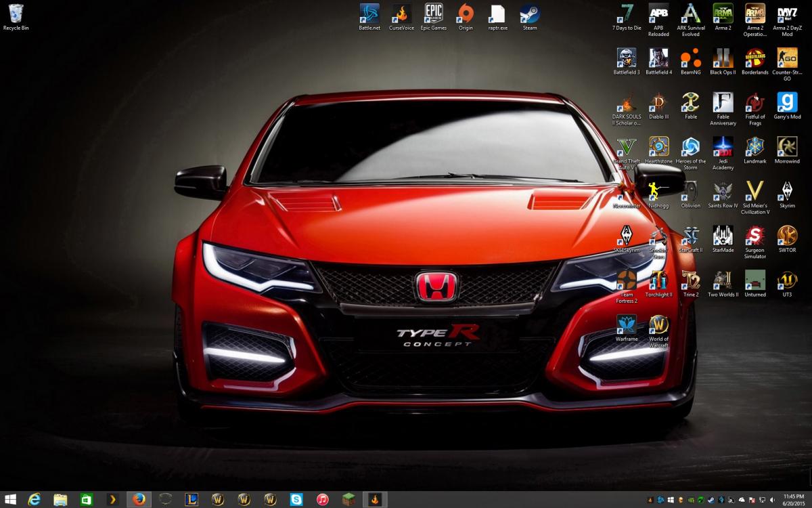
Task: Launch iTunes from the taskbar
Action: pyautogui.click(x=323, y=499)
